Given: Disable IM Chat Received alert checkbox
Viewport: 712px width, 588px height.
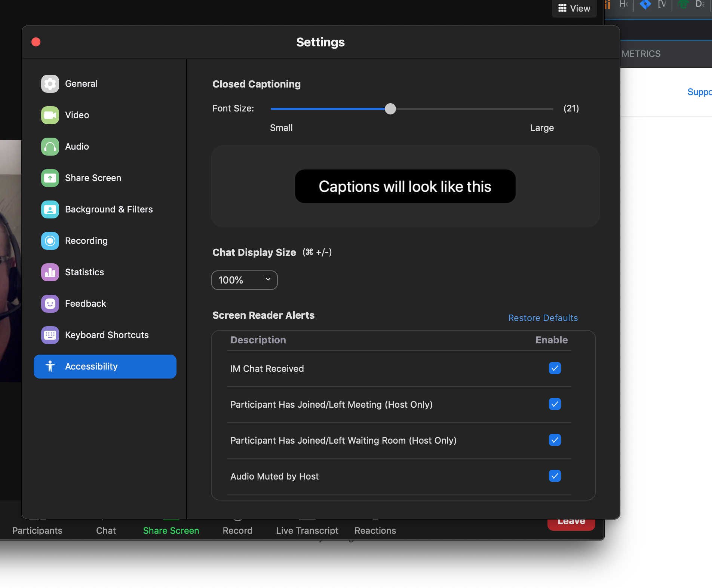Looking at the screenshot, I should pos(555,368).
